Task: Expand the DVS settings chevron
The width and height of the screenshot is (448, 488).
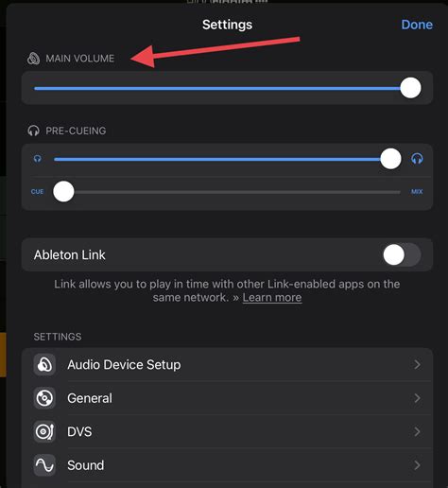Action: (417, 431)
